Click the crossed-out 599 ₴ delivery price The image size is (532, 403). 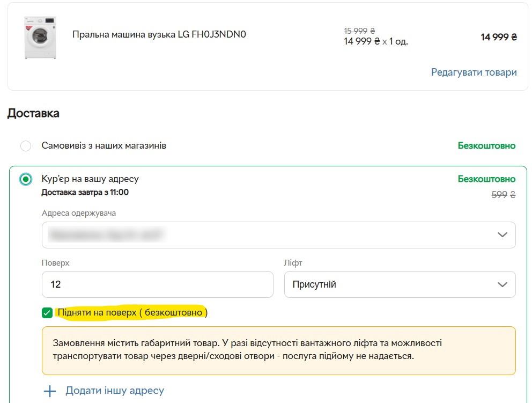(503, 195)
